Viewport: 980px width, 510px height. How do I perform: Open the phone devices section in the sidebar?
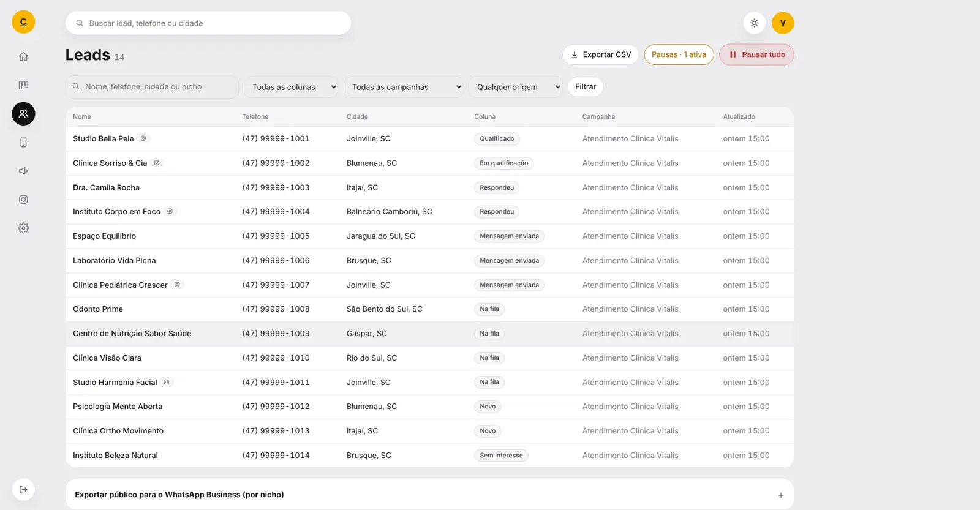pyautogui.click(x=23, y=143)
